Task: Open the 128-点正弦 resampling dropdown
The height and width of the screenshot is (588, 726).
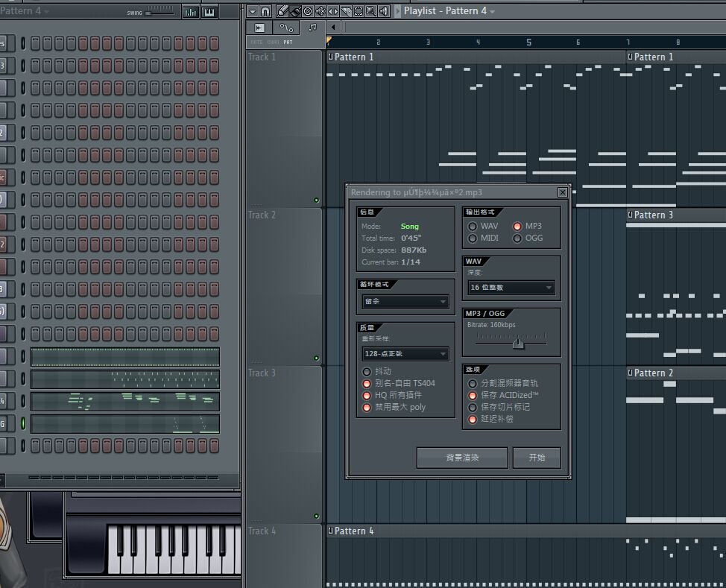Action: [x=405, y=354]
